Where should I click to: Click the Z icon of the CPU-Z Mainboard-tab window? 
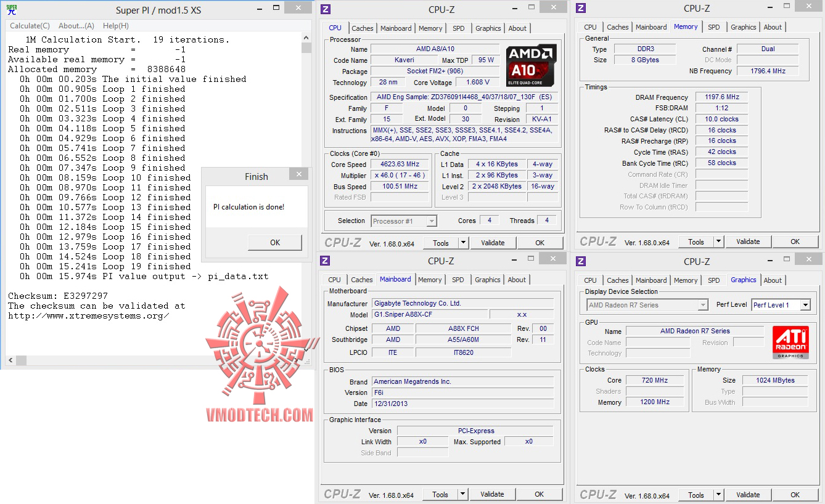tap(326, 261)
